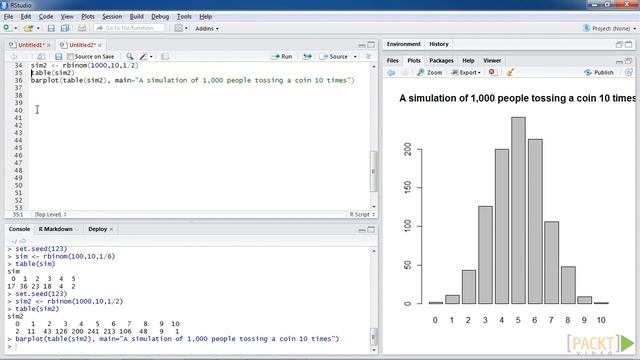Maximize the console pane

371,229
